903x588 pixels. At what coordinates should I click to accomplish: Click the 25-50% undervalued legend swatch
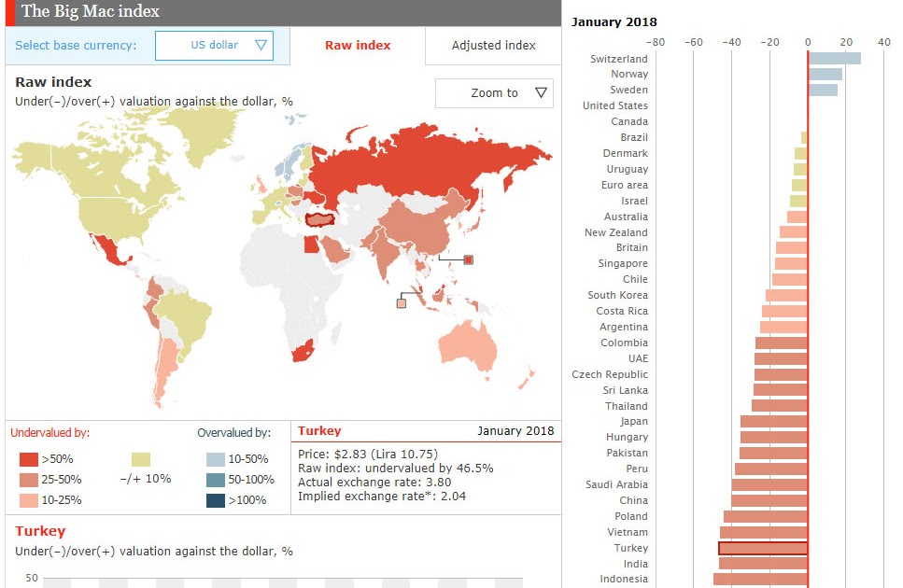tap(29, 480)
